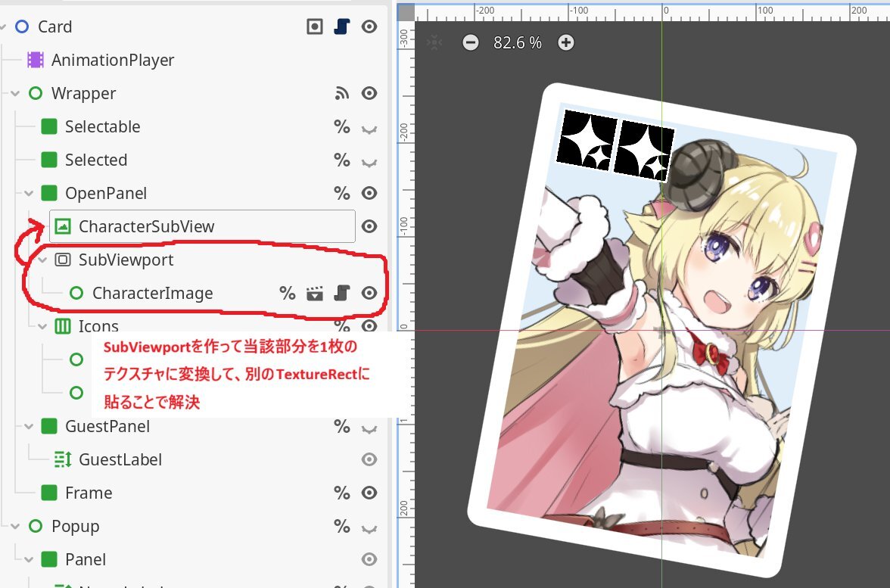Select the CharacterImage node
Screen dimensions: 890x588
(x=153, y=294)
